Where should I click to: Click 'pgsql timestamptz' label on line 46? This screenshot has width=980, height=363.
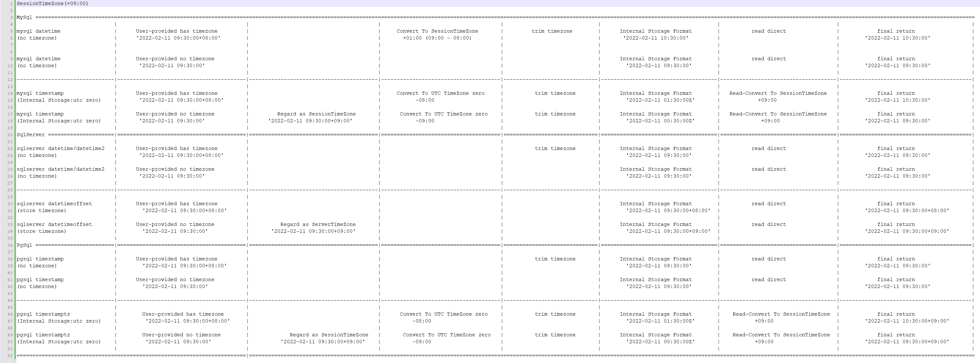tap(43, 314)
